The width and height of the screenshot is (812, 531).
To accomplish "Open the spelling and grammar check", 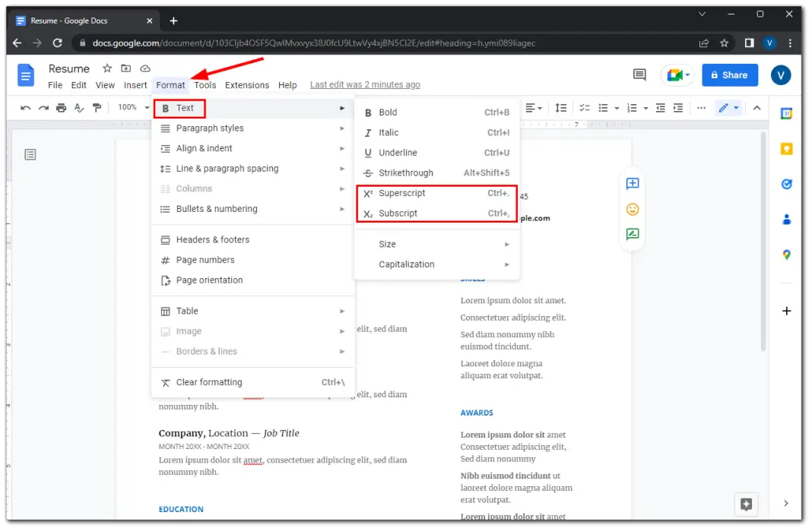I will [79, 108].
